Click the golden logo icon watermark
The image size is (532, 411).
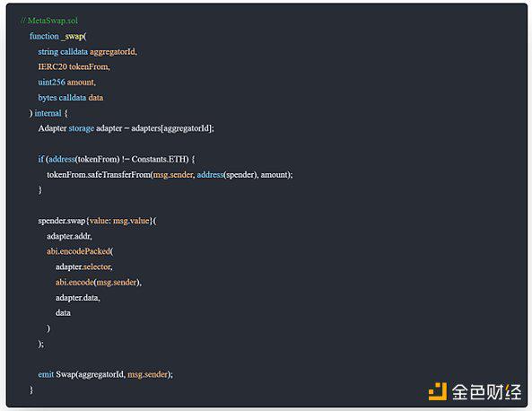point(437,391)
